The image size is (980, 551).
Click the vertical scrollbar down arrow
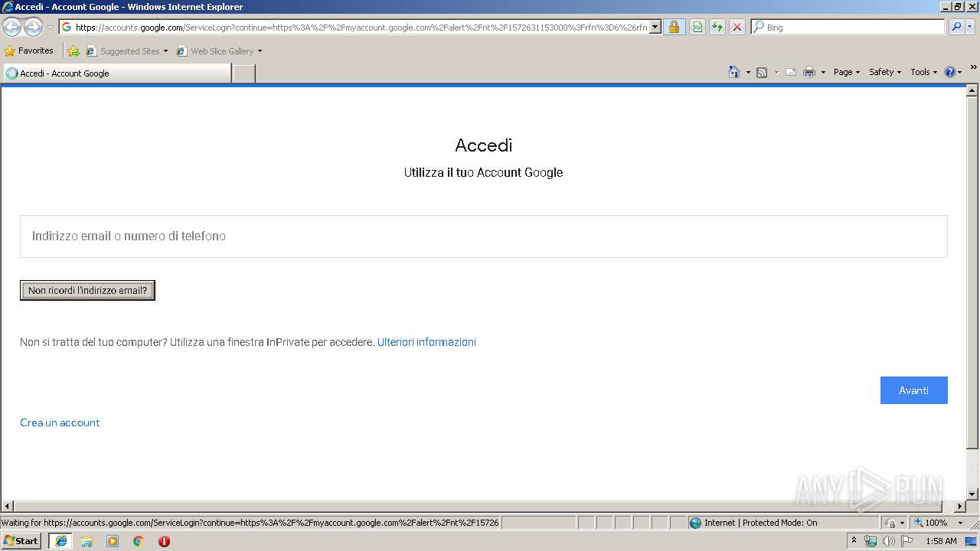click(973, 494)
